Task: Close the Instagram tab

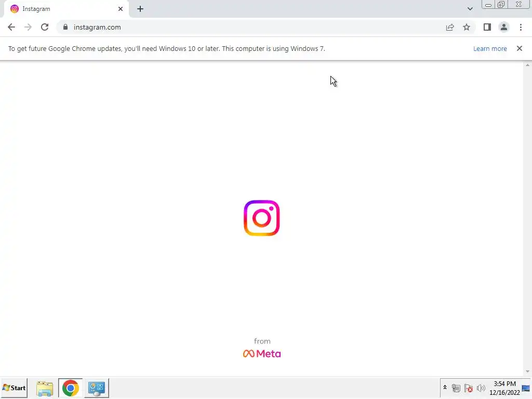Action: 121,9
